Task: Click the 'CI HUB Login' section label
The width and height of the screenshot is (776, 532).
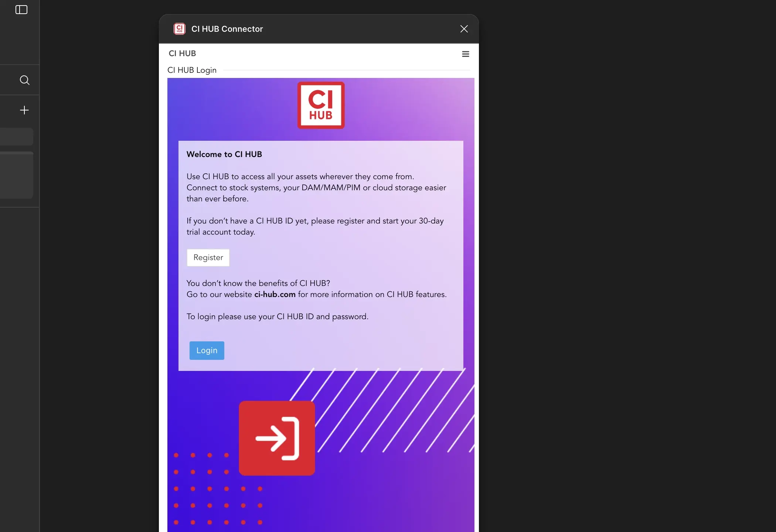Action: click(192, 70)
